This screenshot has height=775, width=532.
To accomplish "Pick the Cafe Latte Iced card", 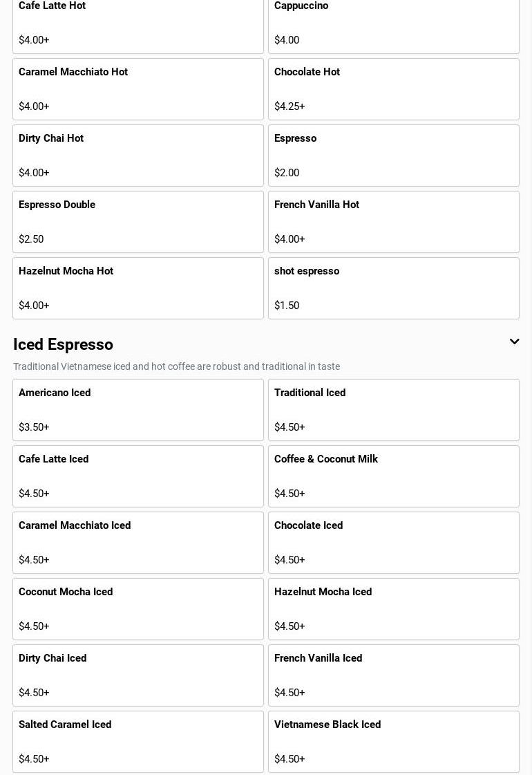I will (x=138, y=476).
